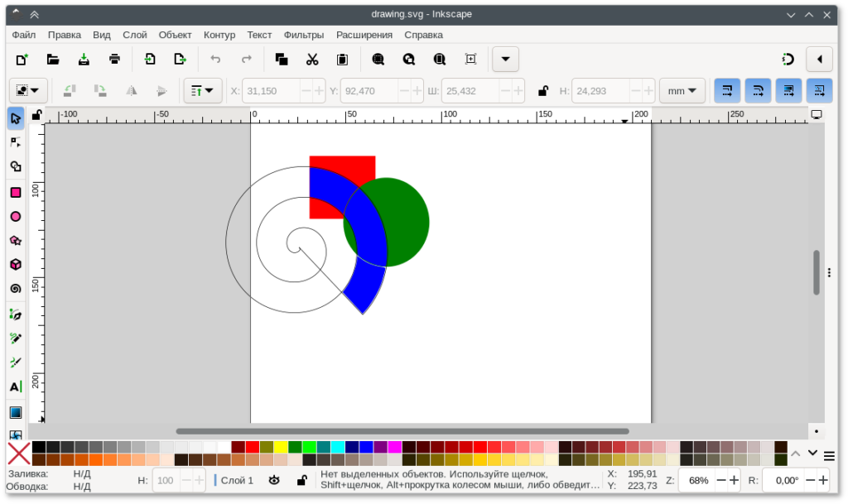The height and width of the screenshot is (504, 848).
Task: Select the Selector arrow tool
Action: 16,118
